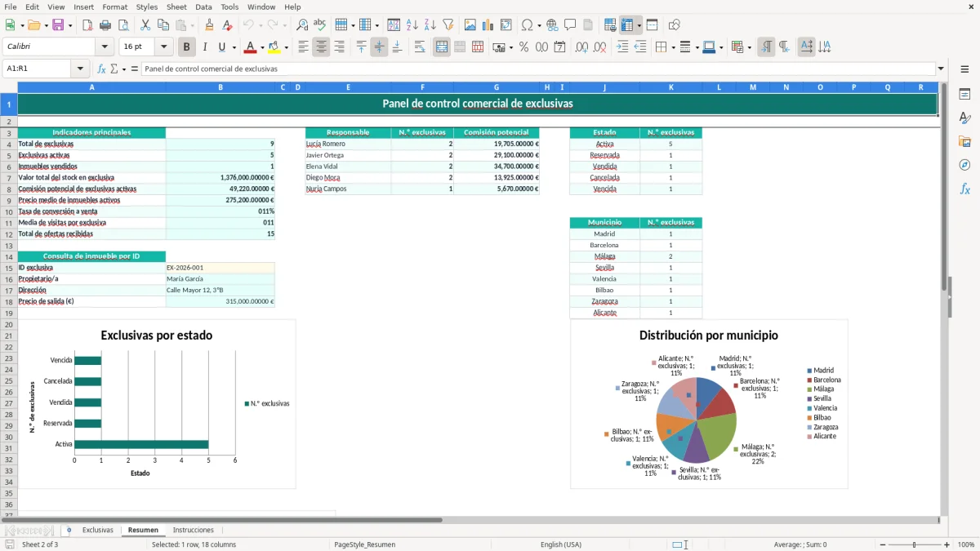This screenshot has width=980, height=551.
Task: Open the Font Color dropdown arrow
Action: [262, 47]
